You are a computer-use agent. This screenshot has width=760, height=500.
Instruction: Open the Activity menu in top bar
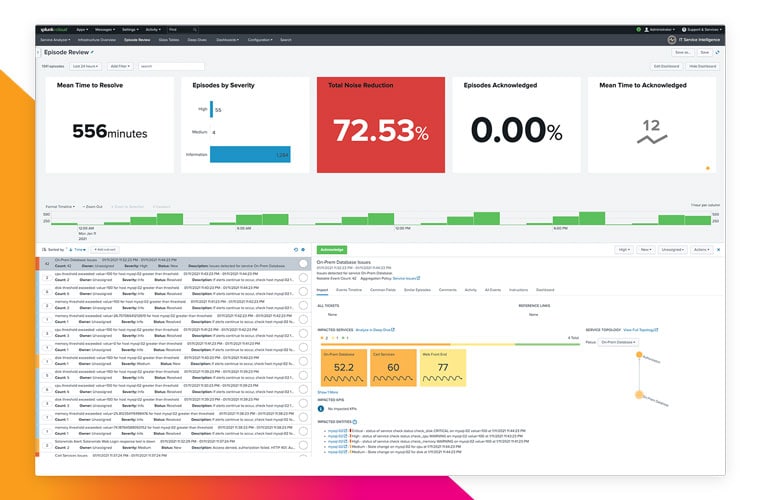[x=153, y=30]
